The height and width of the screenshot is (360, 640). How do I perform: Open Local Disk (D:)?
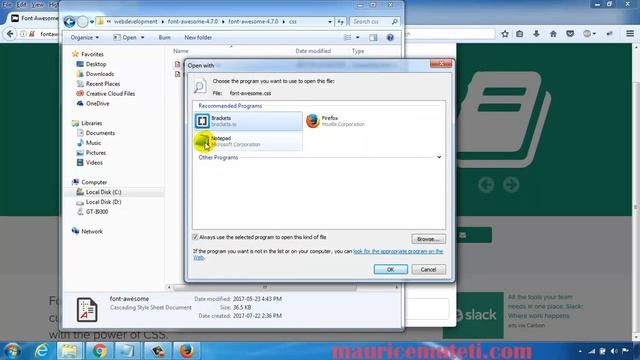point(103,202)
